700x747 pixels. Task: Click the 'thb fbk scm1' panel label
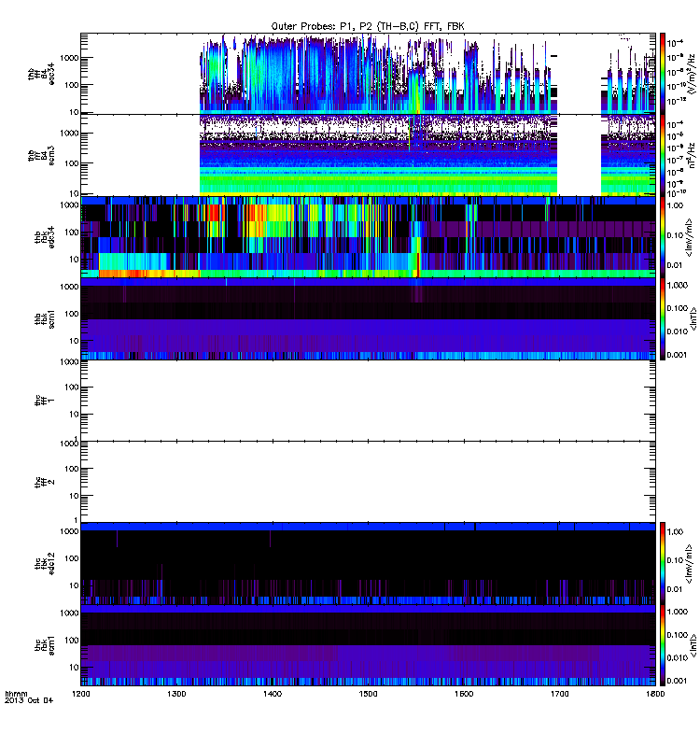click(45, 318)
